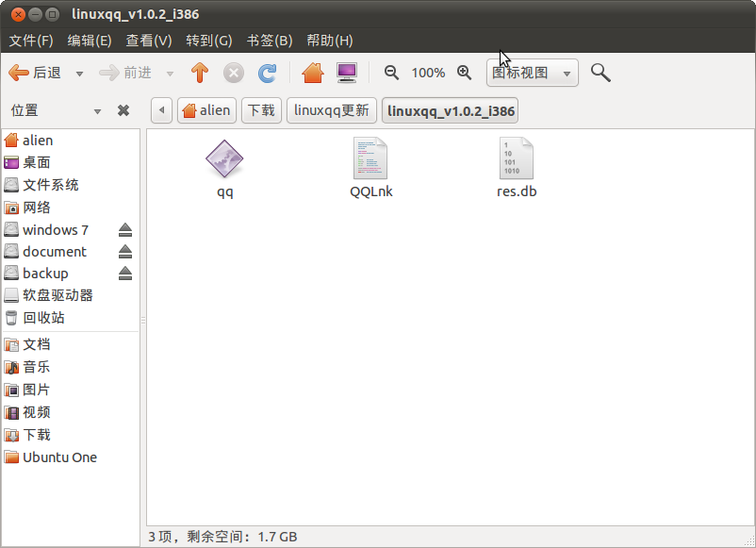This screenshot has height=548, width=756.
Task: Go up one folder with the up arrow
Action: pyautogui.click(x=200, y=73)
